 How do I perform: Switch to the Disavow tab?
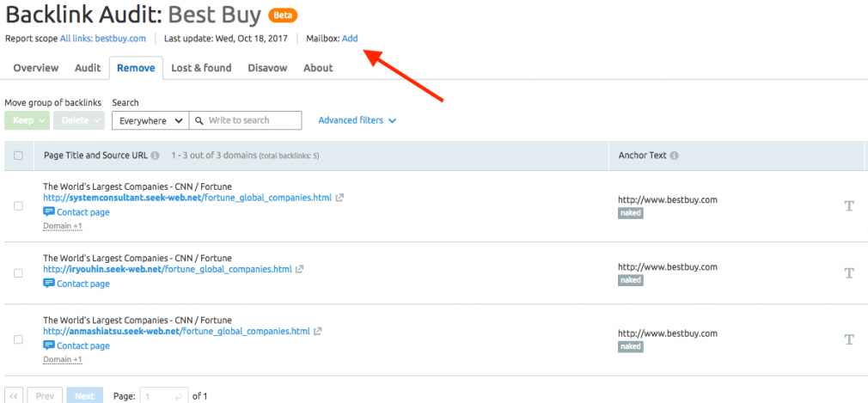point(267,68)
